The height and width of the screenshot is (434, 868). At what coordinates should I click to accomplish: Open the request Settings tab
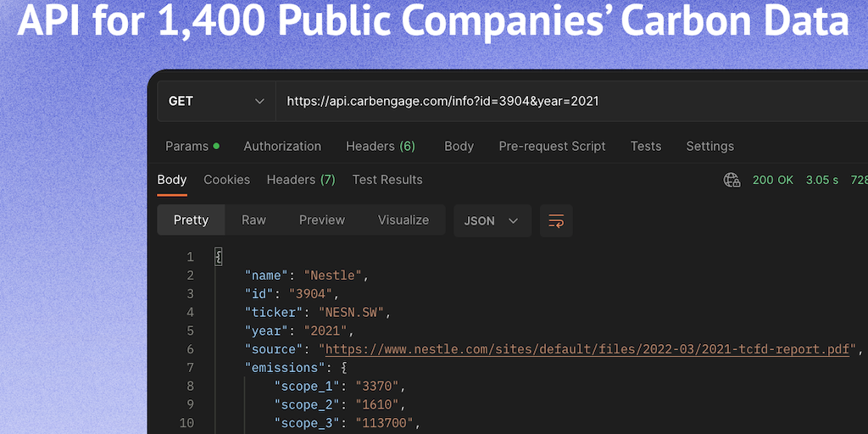709,146
